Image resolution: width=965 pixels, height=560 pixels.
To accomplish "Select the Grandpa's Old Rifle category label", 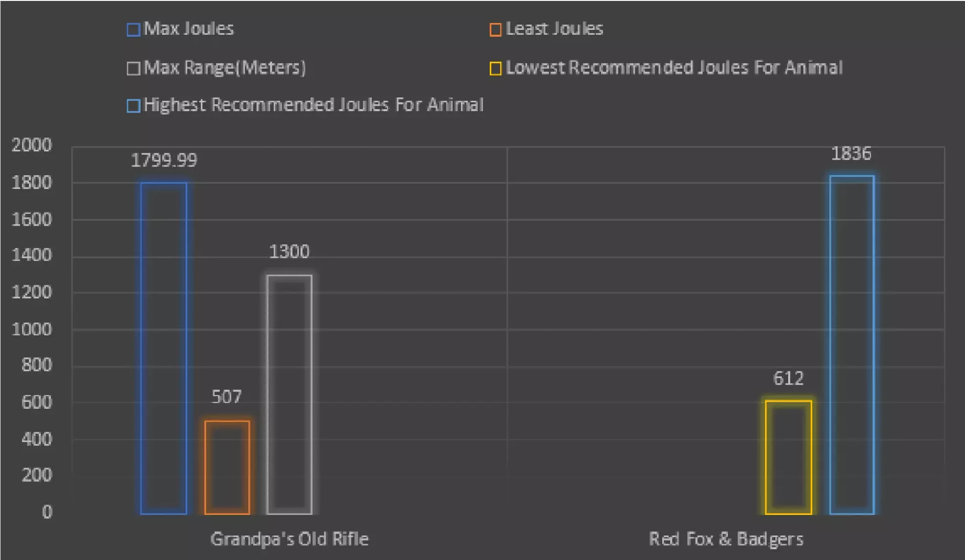I will click(289, 539).
